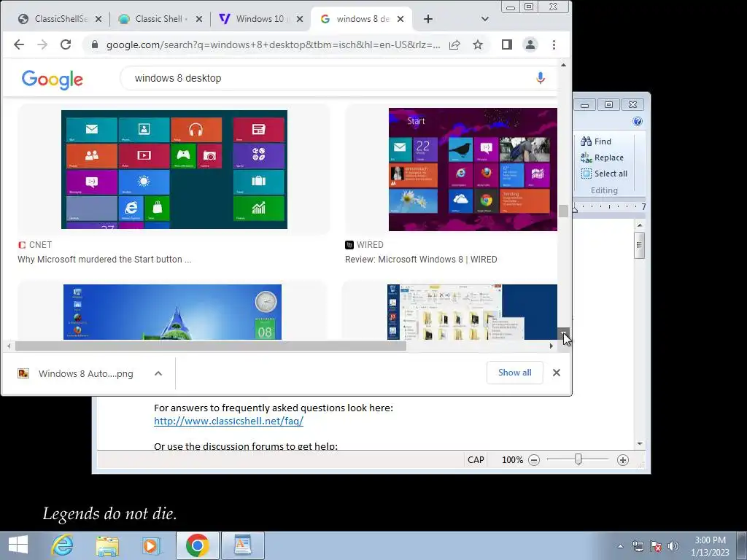Click the taskbar clock 3:00 PM
This screenshot has height=560, width=747.
tap(710, 540)
